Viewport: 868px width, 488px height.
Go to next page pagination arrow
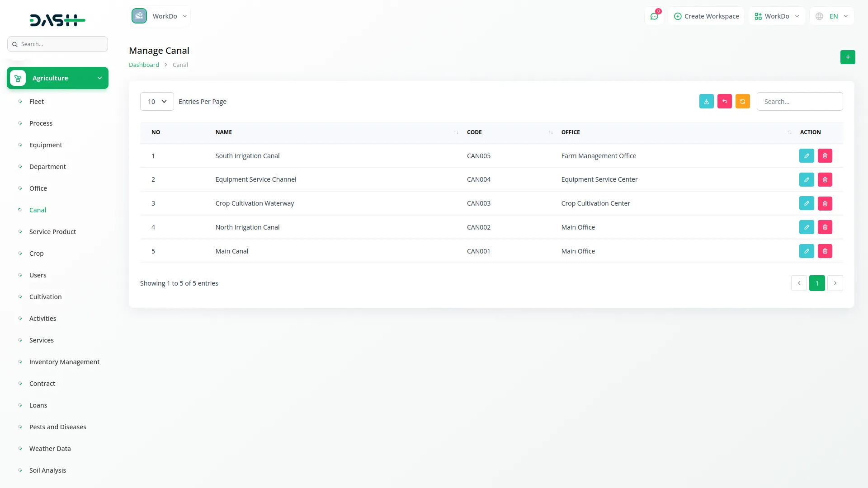(x=835, y=283)
